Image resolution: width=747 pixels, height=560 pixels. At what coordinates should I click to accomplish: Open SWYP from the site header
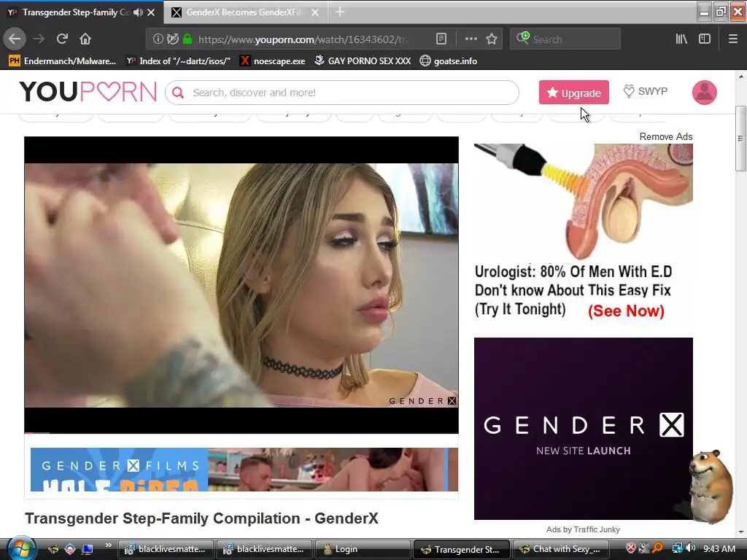click(x=646, y=91)
